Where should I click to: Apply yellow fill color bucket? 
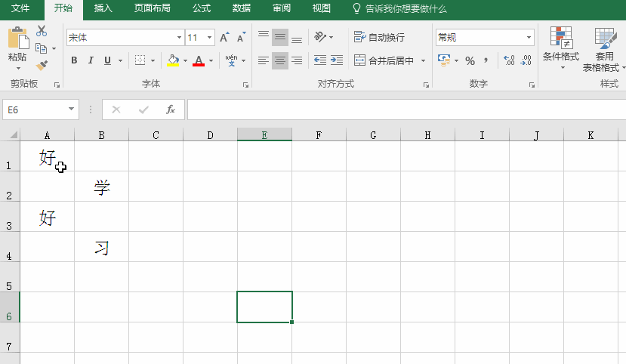coord(173,60)
